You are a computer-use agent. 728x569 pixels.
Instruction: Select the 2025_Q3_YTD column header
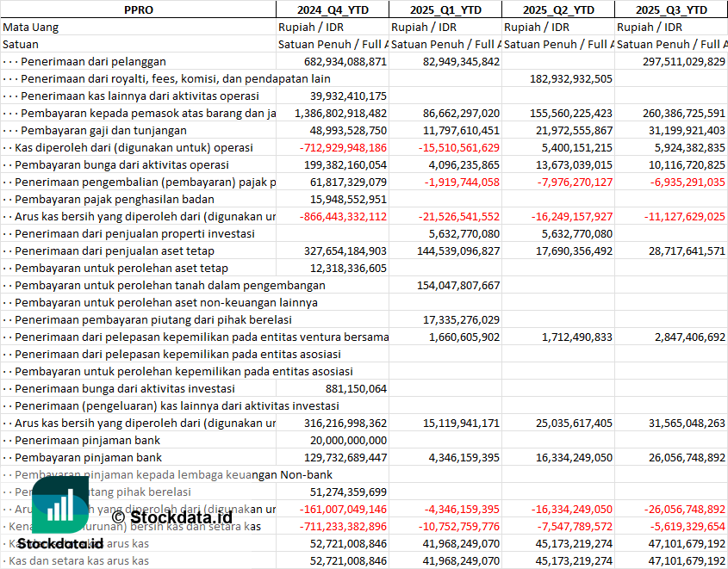(671, 9)
